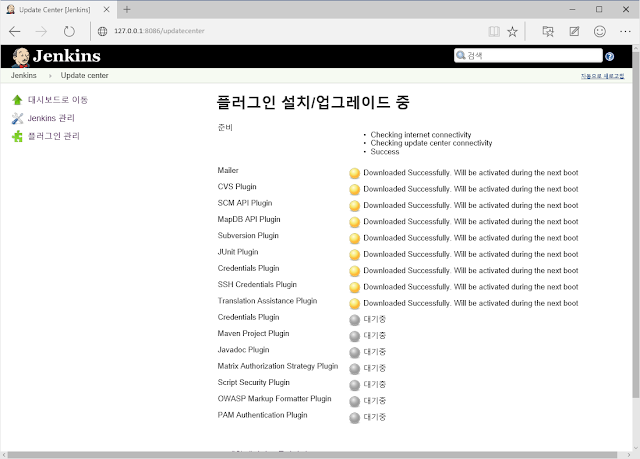
Task: Click the Jenkins title text in header
Action: [67, 56]
